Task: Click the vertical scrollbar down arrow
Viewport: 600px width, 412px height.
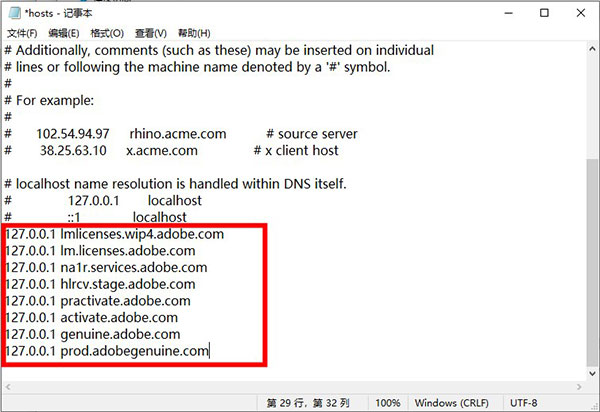Action: click(592, 373)
